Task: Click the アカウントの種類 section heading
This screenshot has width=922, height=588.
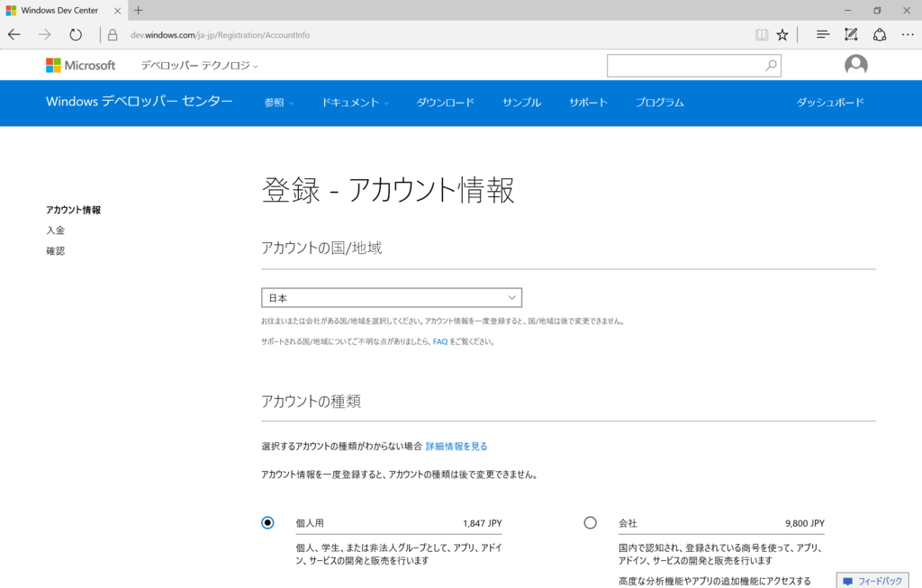Action: click(x=311, y=402)
